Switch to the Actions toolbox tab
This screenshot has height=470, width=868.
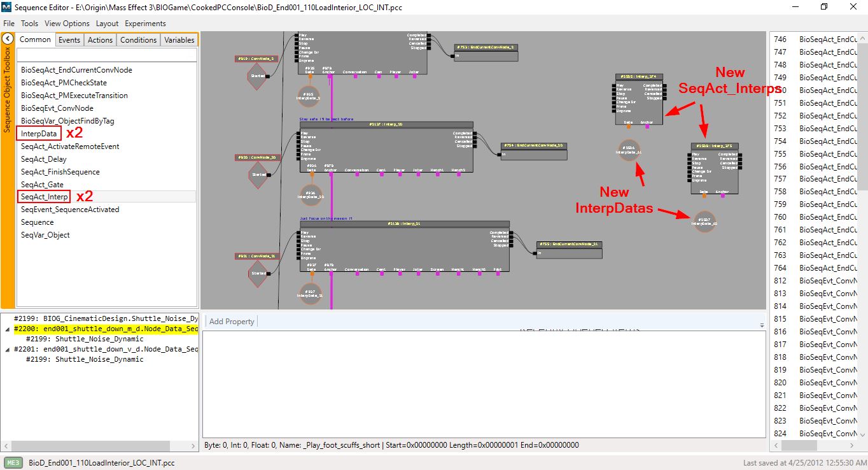pyautogui.click(x=100, y=39)
